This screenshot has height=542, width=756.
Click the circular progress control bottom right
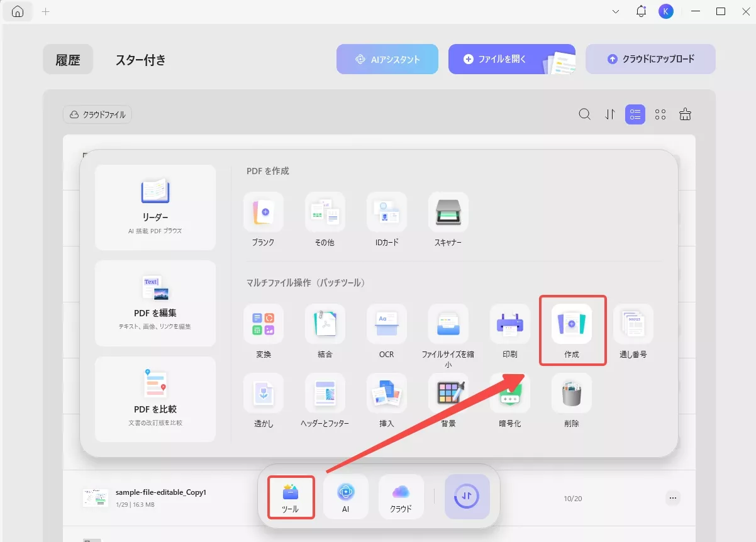(467, 497)
